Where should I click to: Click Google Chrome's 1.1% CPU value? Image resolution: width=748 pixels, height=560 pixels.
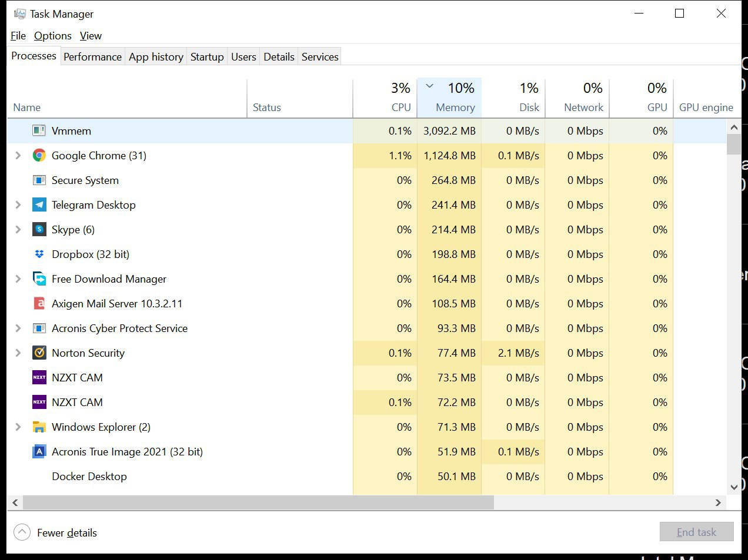(x=400, y=156)
